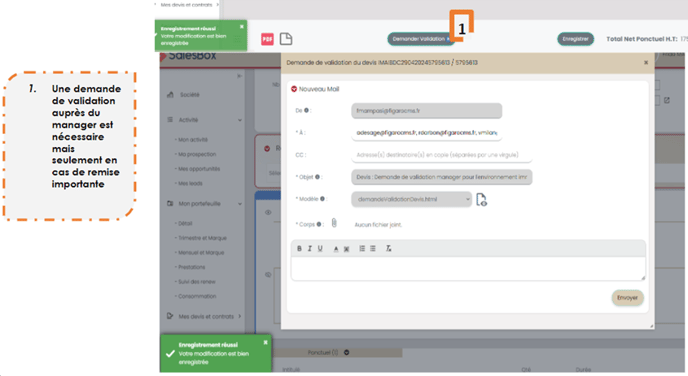Preview the template with the document-eye icon

click(481, 200)
